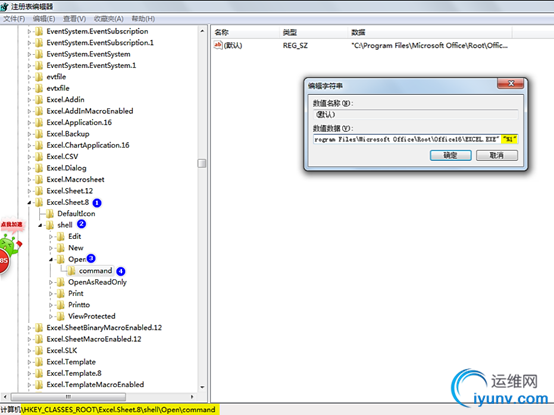The width and height of the screenshot is (554, 415).
Task: Click the 确定 button in dialog
Action: pyautogui.click(x=450, y=155)
